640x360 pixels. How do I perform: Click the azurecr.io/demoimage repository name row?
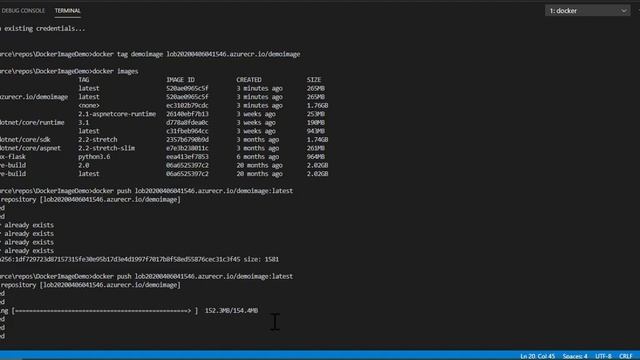tap(34, 97)
